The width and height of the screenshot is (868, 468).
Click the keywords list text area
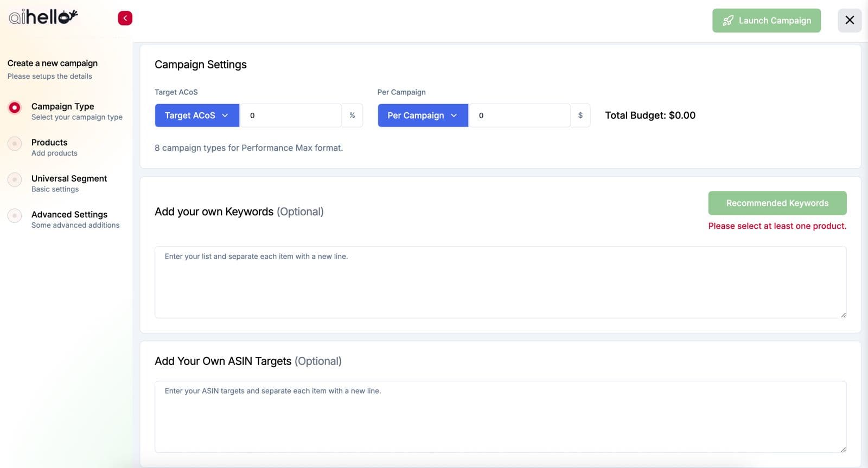(500, 283)
